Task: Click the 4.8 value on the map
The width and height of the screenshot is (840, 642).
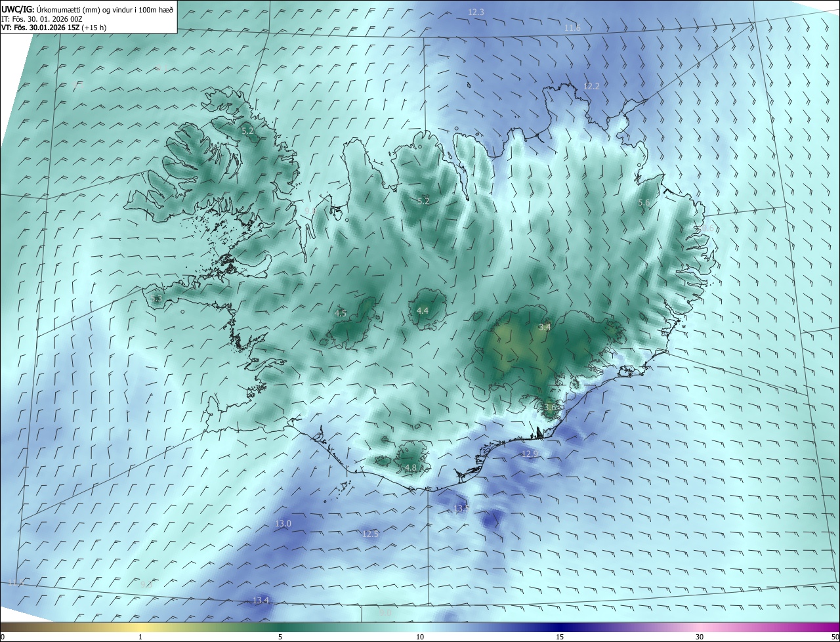Action: [x=410, y=468]
